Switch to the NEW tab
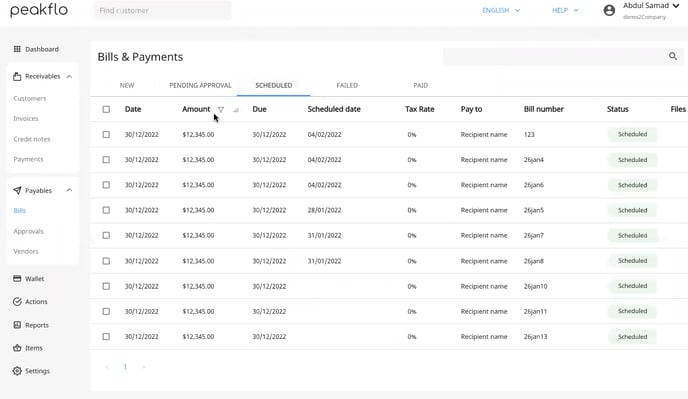 tap(127, 85)
